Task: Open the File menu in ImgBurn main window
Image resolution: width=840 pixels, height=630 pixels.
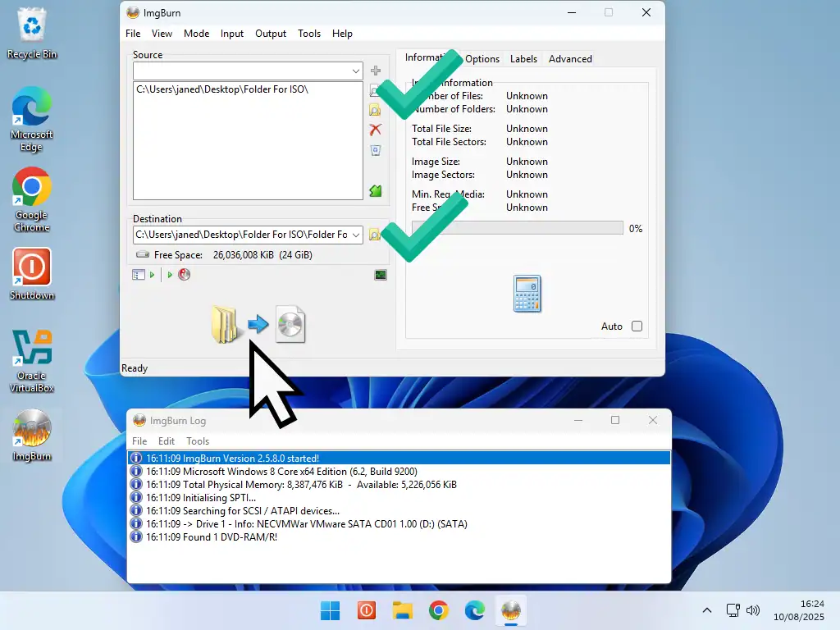Action: point(133,33)
